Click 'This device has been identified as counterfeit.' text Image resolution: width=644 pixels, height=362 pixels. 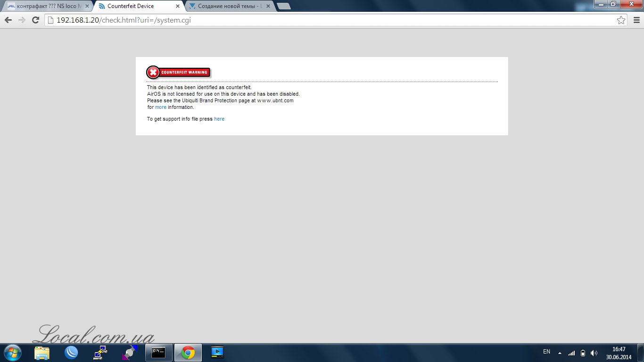pyautogui.click(x=199, y=87)
